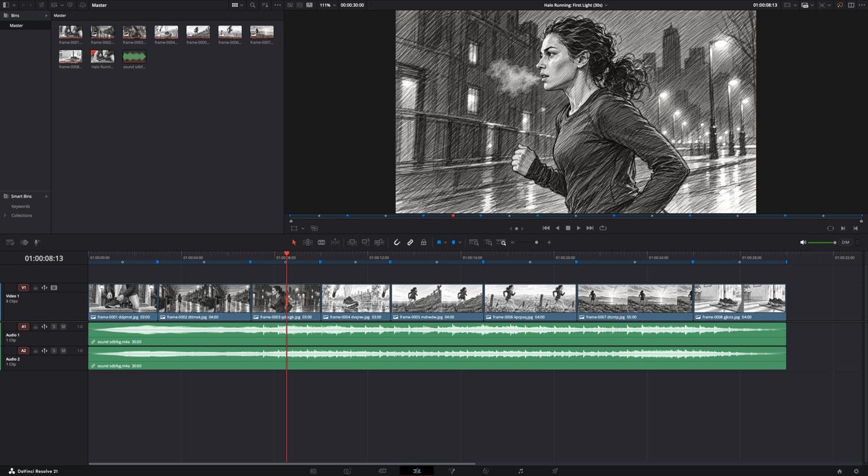Open flag color dropdown arrow
Viewport: 868px width, 476px height.
coord(445,243)
